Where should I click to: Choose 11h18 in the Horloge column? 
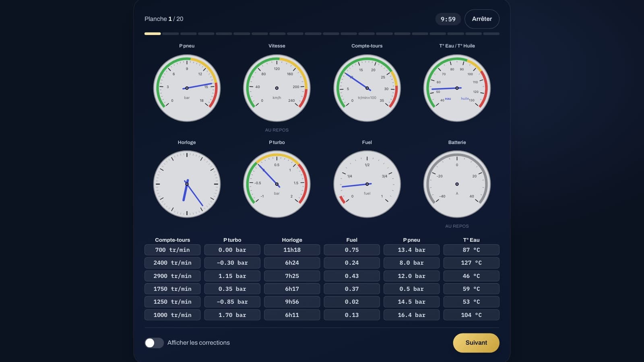(x=292, y=250)
